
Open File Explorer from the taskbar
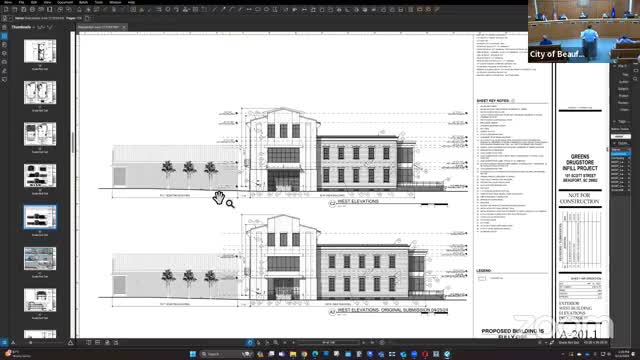pyautogui.click(x=293, y=354)
